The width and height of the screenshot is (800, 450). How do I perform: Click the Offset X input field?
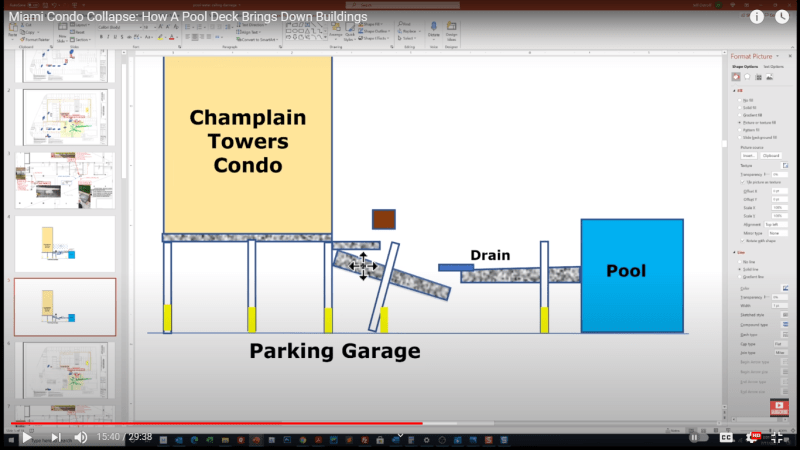pyautogui.click(x=780, y=191)
